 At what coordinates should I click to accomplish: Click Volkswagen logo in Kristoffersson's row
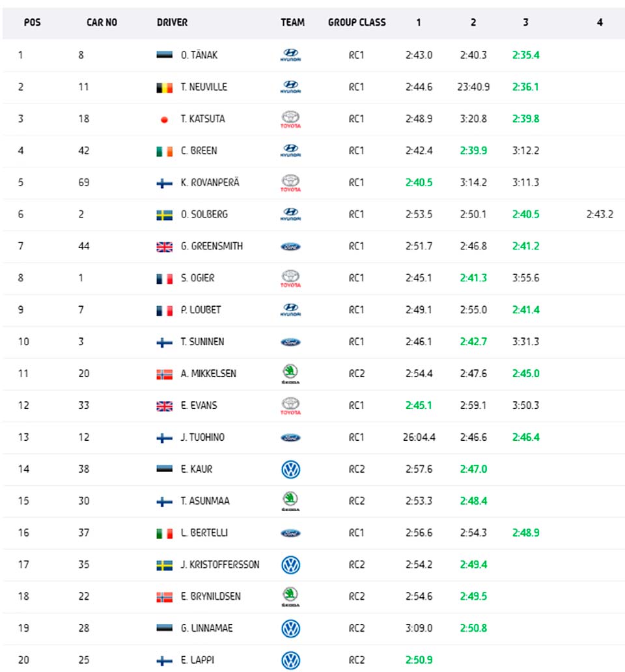290,565
